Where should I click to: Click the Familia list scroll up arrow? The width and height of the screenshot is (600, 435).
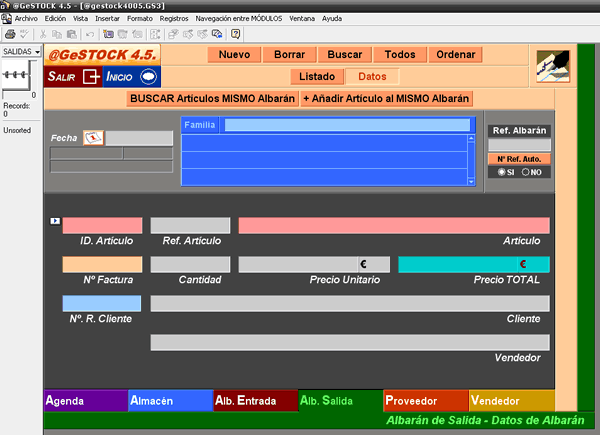coord(471,138)
